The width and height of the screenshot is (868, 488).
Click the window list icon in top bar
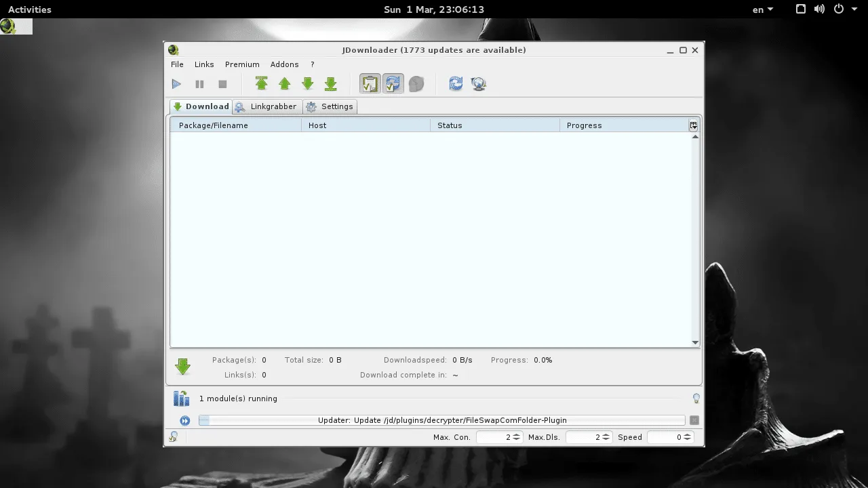(x=801, y=9)
